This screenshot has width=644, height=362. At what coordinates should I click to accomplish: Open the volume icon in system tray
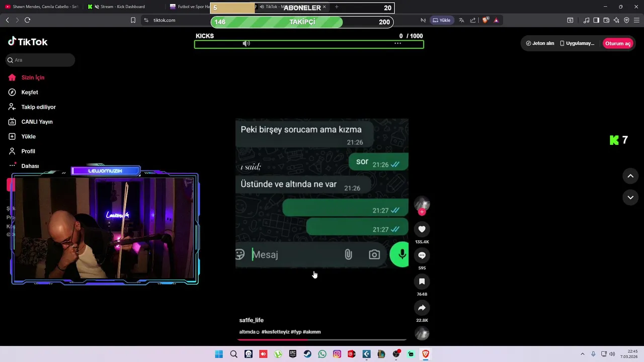[612, 354]
